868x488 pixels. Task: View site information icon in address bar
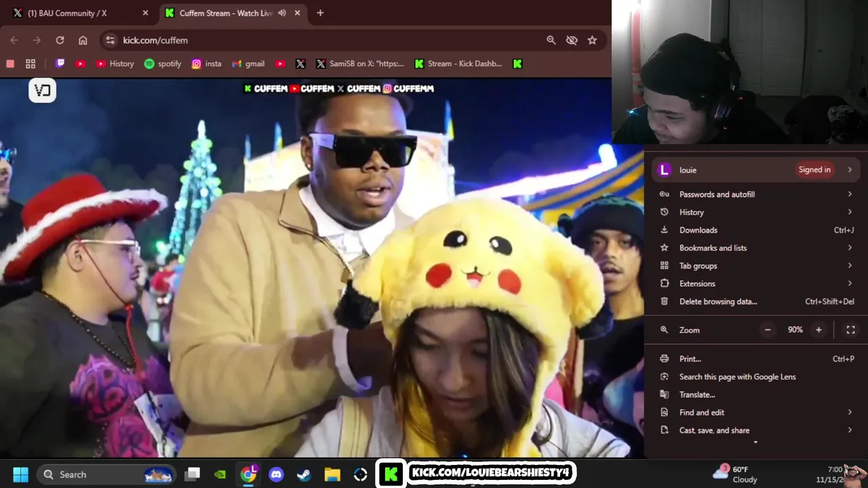click(111, 40)
